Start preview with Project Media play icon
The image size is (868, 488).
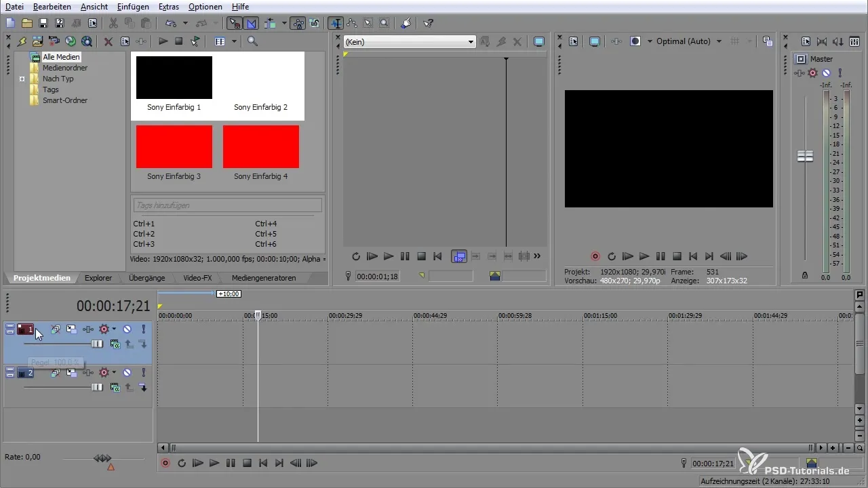point(163,41)
